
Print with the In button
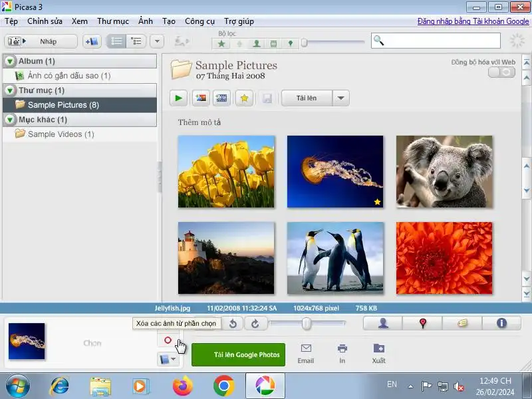pos(342,354)
